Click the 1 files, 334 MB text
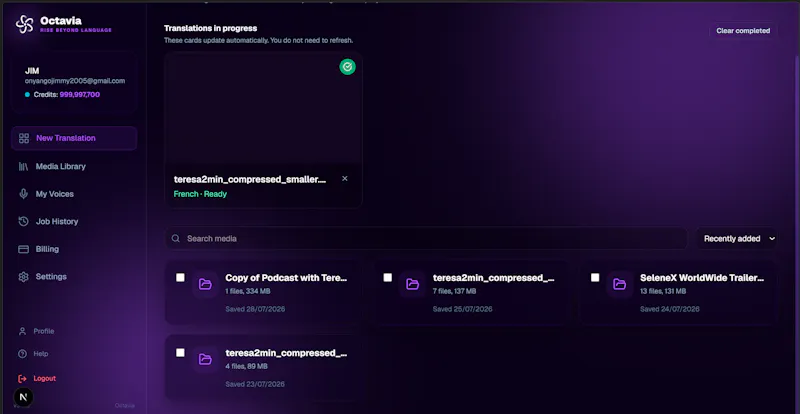800x414 pixels. point(248,291)
